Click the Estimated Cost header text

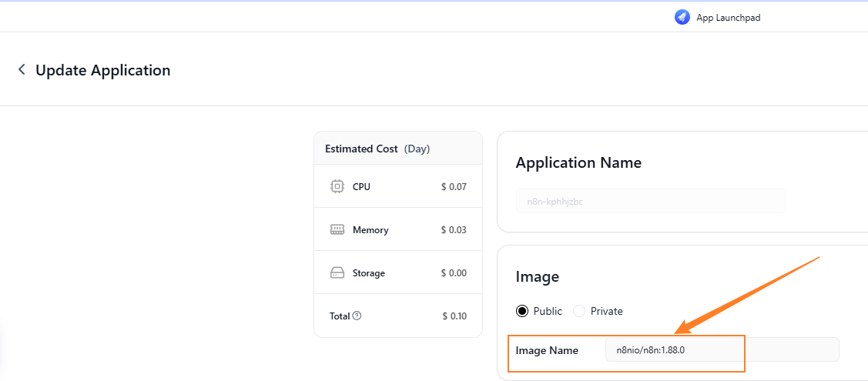click(361, 149)
